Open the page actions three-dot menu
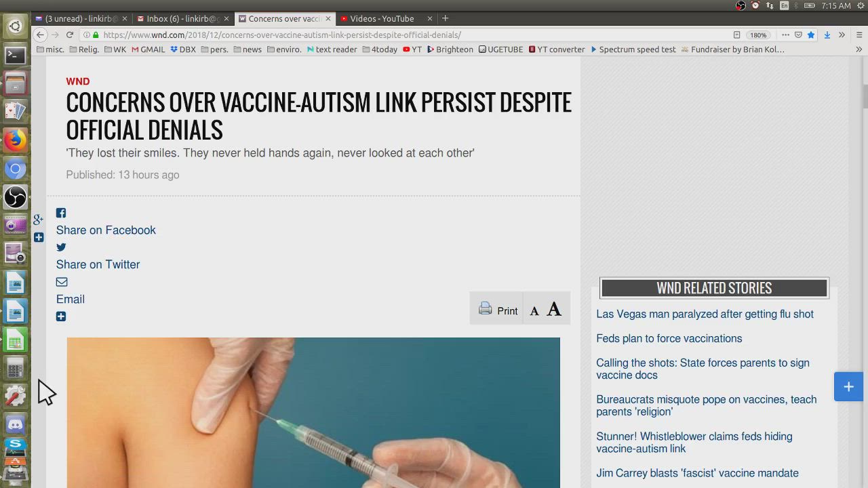The image size is (868, 488). pyautogui.click(x=785, y=35)
